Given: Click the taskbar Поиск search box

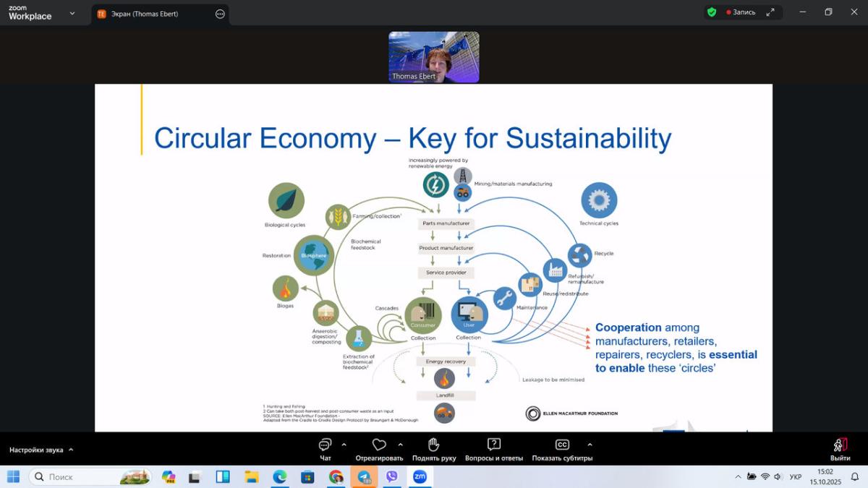Looking at the screenshot, I should point(90,476).
